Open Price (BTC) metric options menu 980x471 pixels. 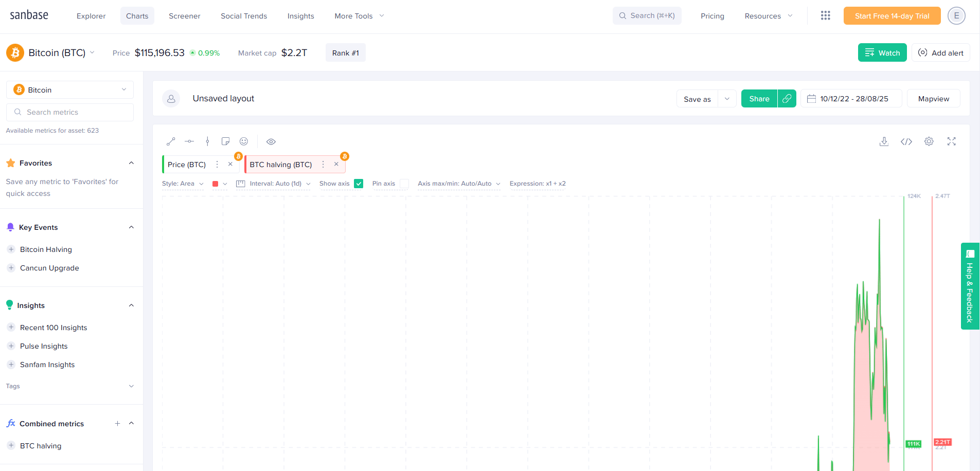tap(217, 165)
